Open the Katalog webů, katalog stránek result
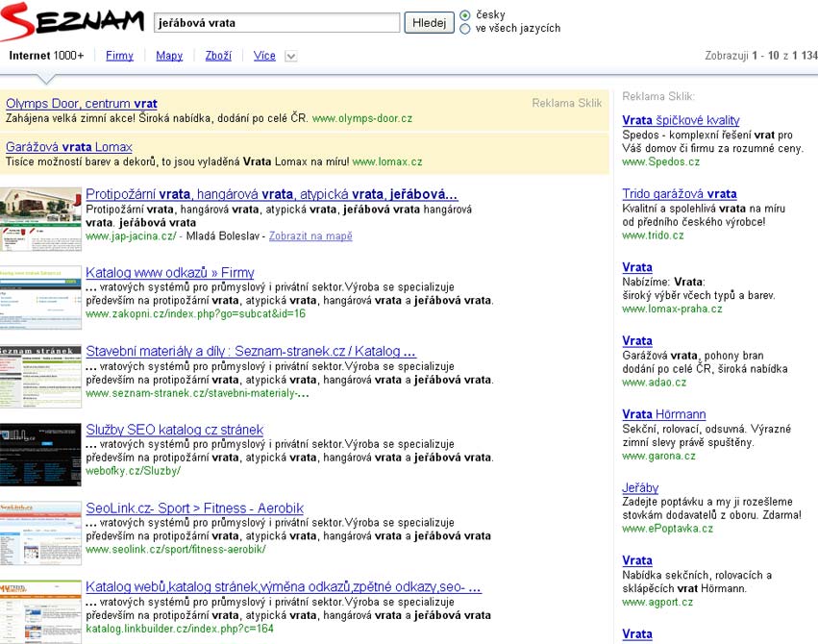 [284, 586]
